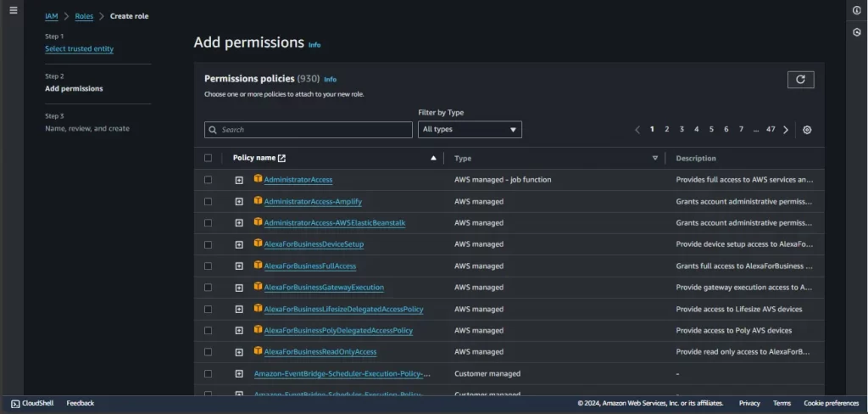Image resolution: width=868 pixels, height=414 pixels.
Task: Go to page 3 of policies
Action: [682, 130]
